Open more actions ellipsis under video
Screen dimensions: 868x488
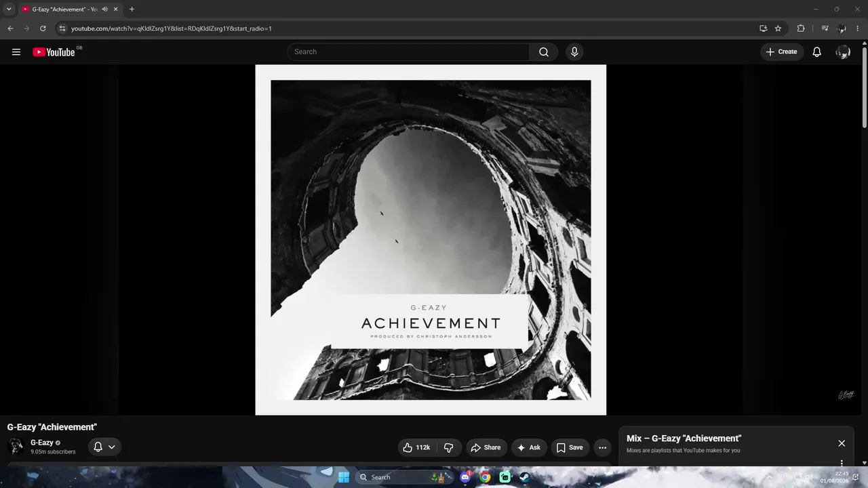(x=602, y=447)
